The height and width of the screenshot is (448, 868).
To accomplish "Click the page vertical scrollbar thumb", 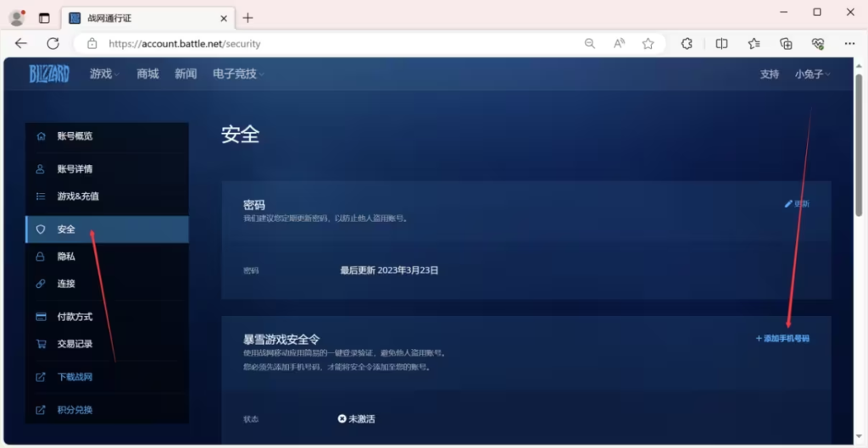I will (859, 144).
